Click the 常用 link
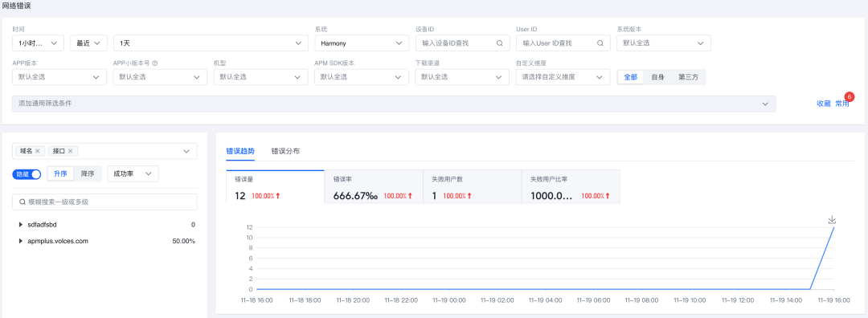The width and height of the screenshot is (868, 318). [x=842, y=104]
